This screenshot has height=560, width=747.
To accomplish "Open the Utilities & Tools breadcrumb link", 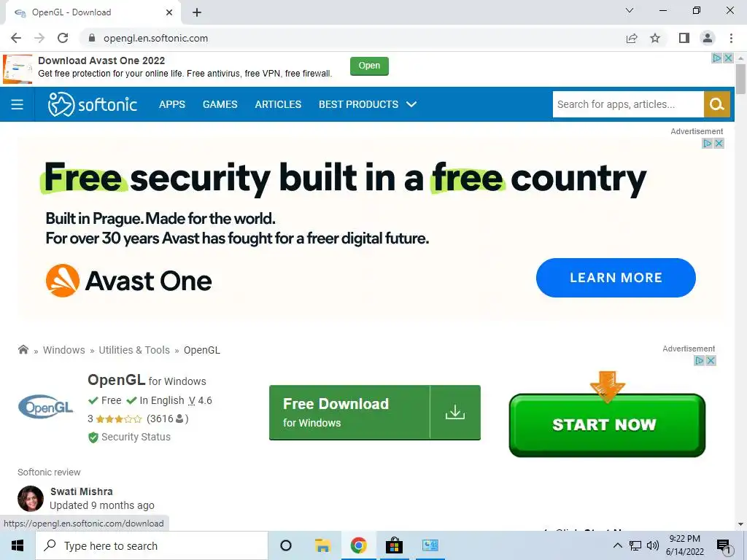I will click(x=134, y=350).
